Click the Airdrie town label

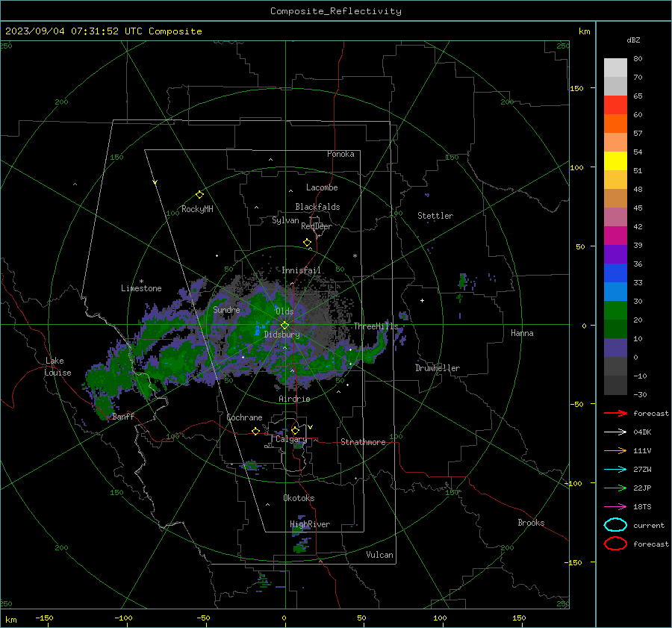point(294,399)
